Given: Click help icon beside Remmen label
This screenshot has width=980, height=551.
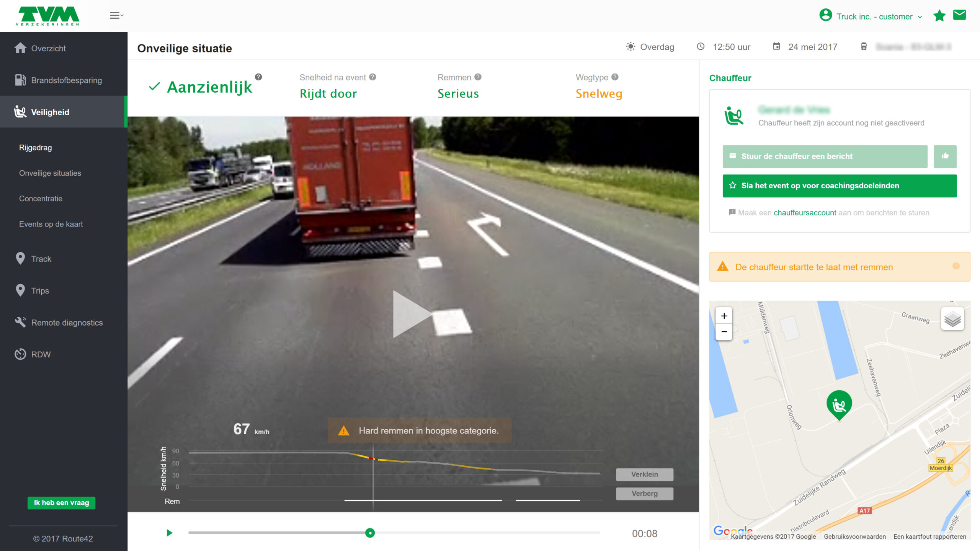Looking at the screenshot, I should coord(478,77).
